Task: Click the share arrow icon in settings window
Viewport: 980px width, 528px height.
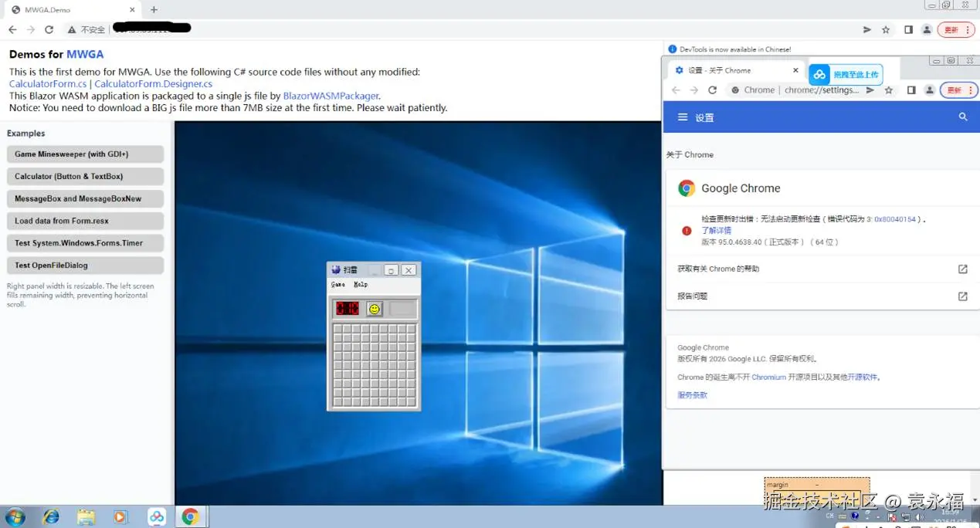Action: pos(870,90)
